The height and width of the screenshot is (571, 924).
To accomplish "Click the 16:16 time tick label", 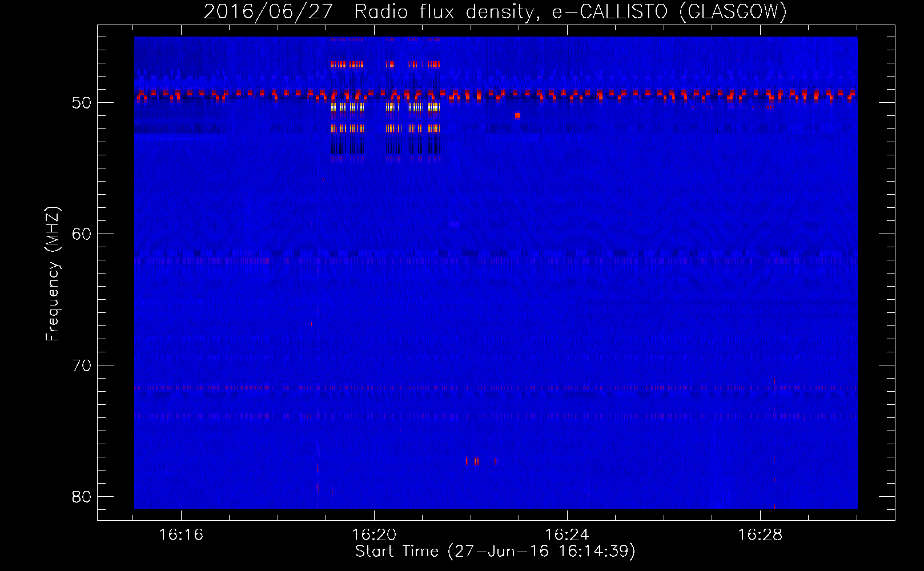I will 181,535.
